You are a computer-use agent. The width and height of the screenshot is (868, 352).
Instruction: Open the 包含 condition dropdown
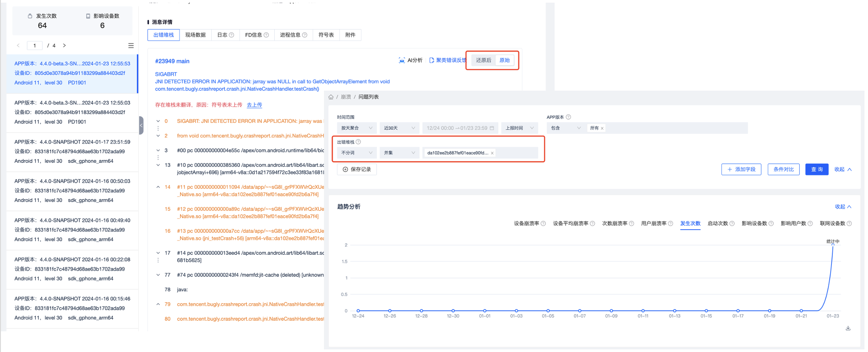[x=565, y=128]
